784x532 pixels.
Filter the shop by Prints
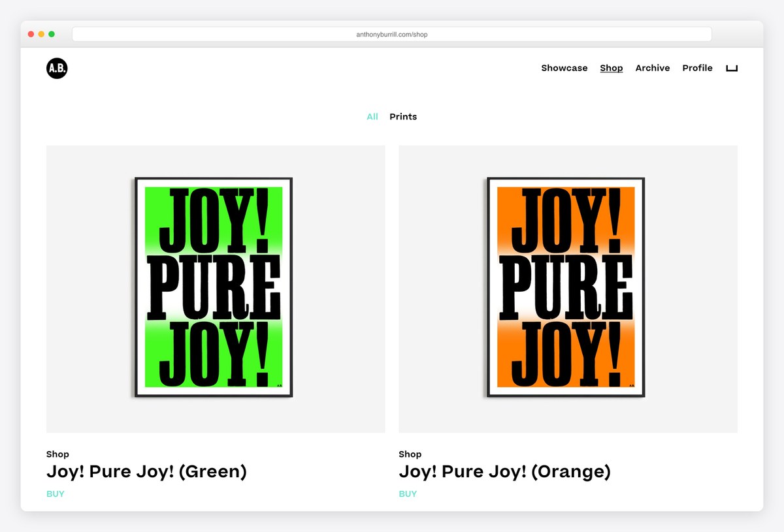coord(403,117)
